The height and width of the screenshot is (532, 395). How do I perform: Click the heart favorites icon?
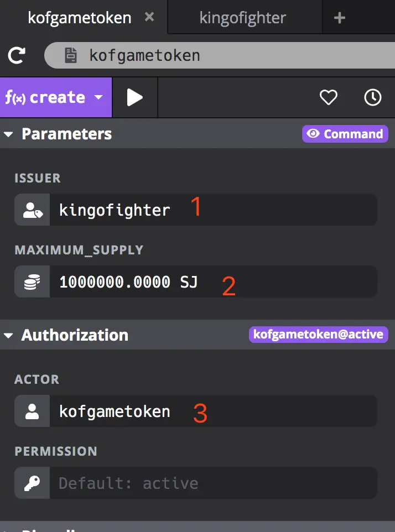click(x=329, y=98)
